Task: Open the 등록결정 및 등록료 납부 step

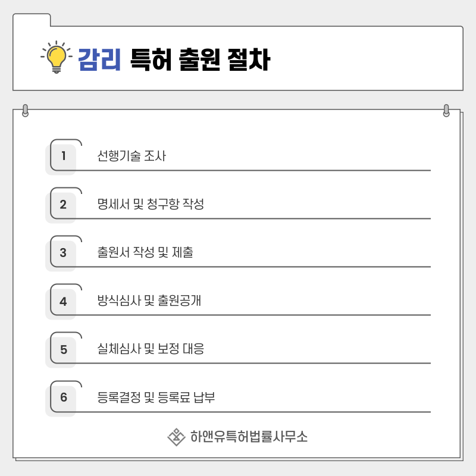Action: pyautogui.click(x=156, y=397)
